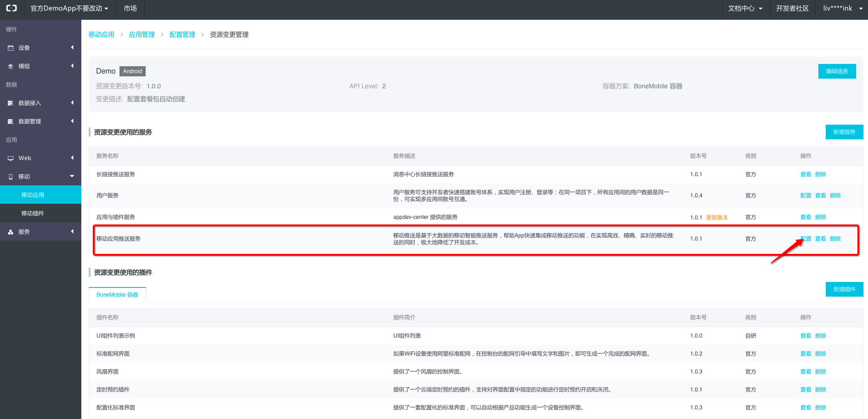The height and width of the screenshot is (419, 868).
Task: Go to 移动应用 breadcrumb link
Action: (102, 34)
